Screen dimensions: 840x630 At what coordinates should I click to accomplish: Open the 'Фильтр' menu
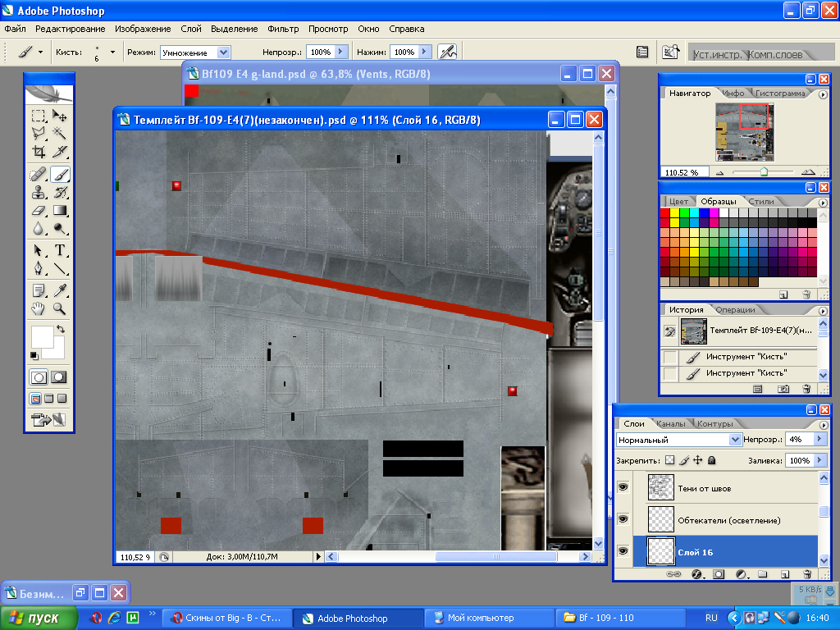click(283, 29)
